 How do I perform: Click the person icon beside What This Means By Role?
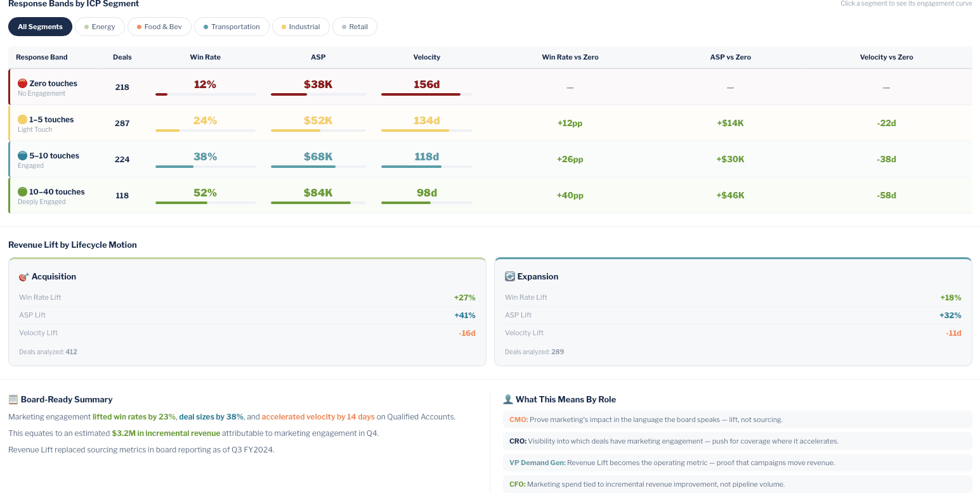[507, 399]
